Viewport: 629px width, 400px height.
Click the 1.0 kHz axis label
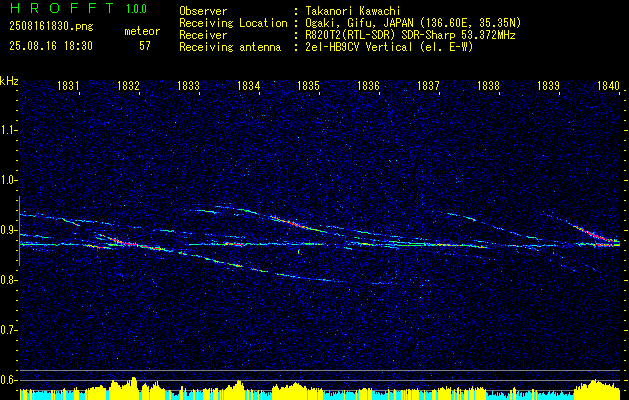click(x=7, y=180)
